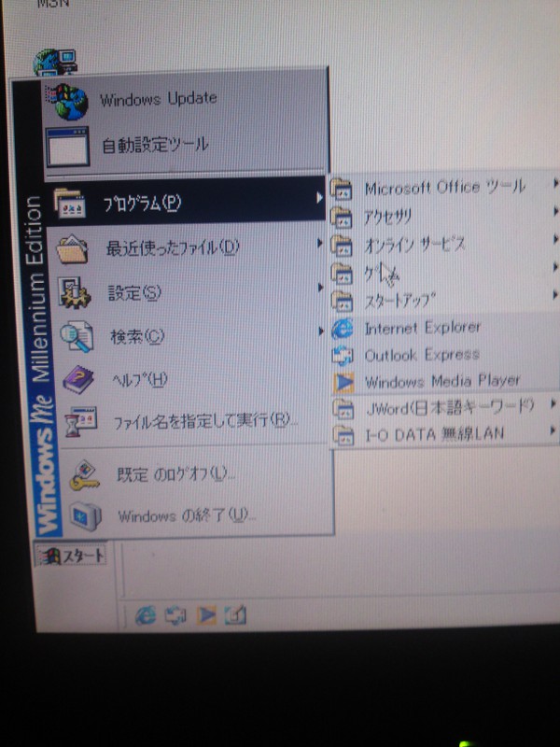Open the ゲーム program group

[x=445, y=273]
